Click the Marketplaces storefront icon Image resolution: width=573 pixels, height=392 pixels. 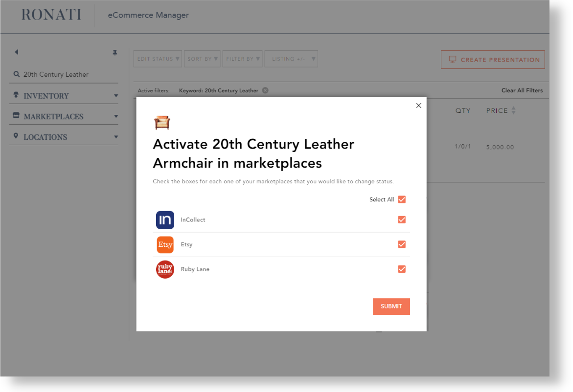tap(16, 115)
